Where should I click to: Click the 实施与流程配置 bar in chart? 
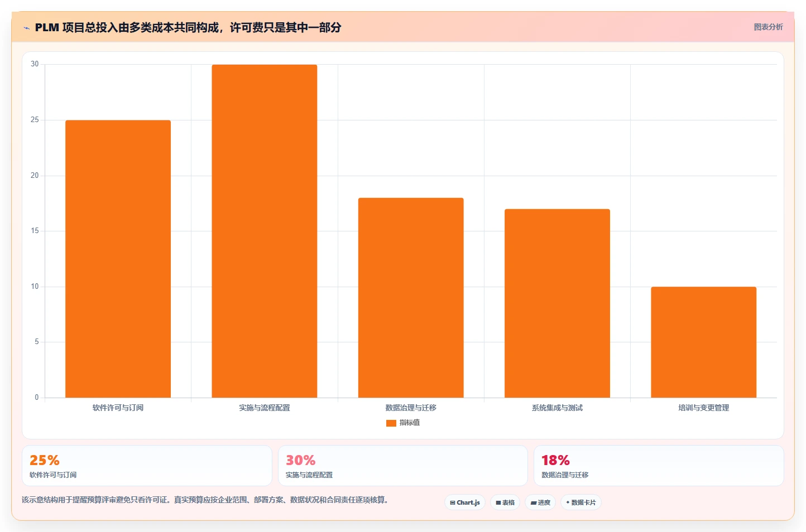pos(265,231)
